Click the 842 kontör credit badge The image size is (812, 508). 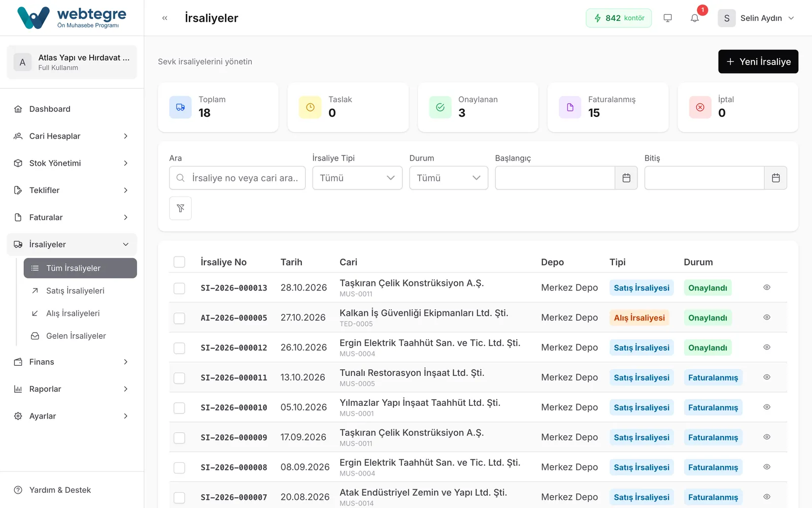tap(619, 18)
